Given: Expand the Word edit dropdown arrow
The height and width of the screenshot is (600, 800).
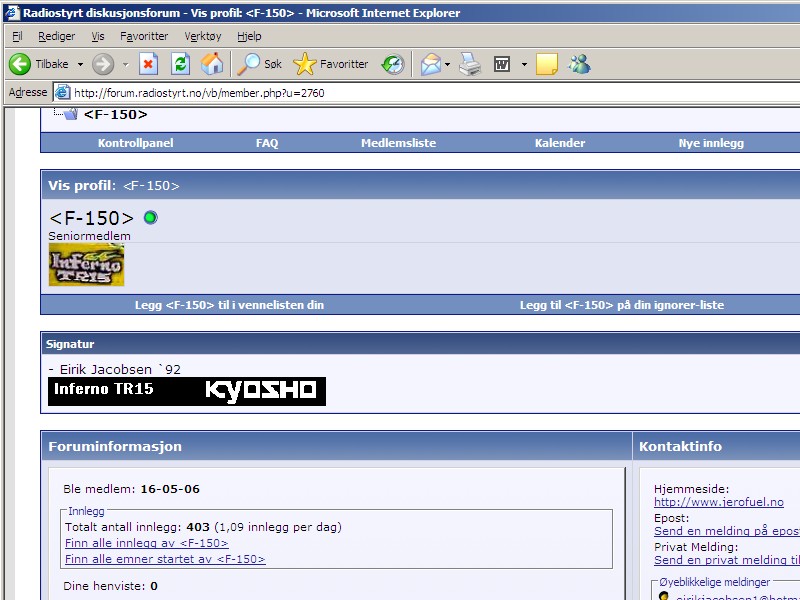Looking at the screenshot, I should point(524,64).
